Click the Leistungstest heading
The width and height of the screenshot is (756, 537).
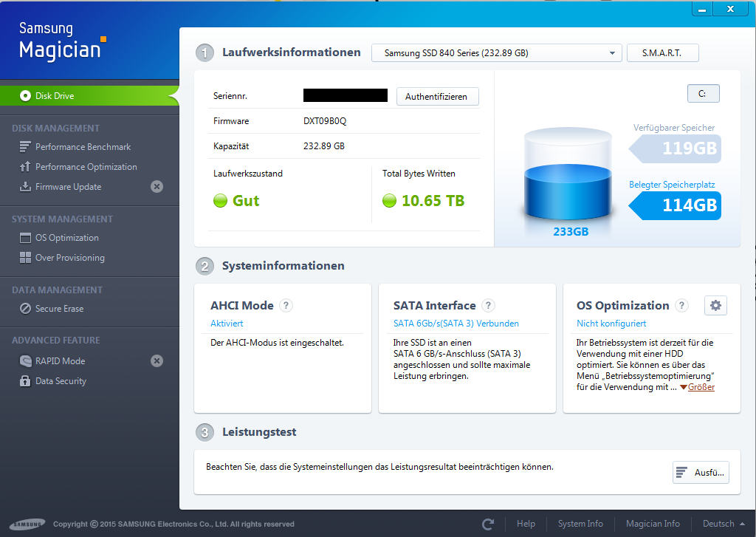[259, 432]
